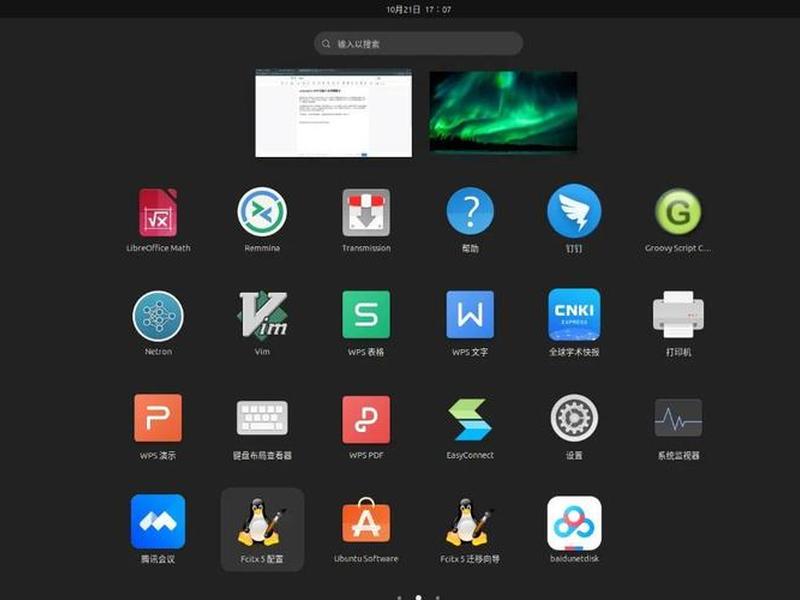
Task: Open Fcitx 5 迁移向导 migration wizard
Action: pyautogui.click(x=470, y=522)
